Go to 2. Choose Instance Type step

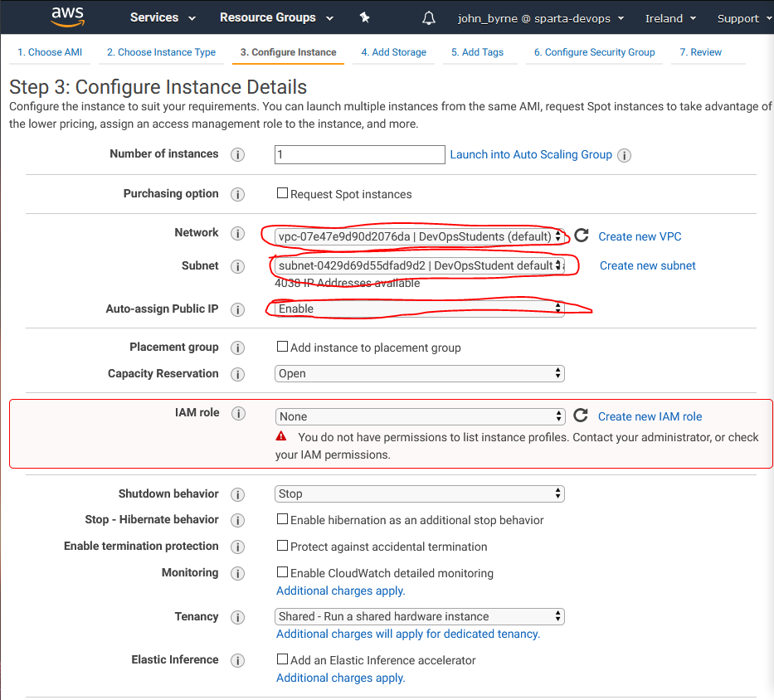tap(162, 52)
